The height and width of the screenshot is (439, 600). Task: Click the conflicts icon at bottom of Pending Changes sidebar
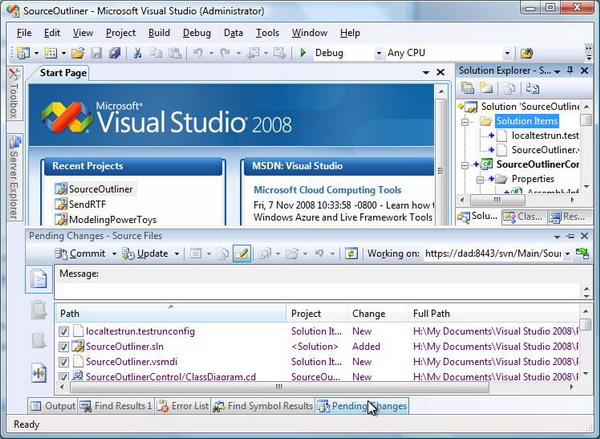[x=39, y=372]
